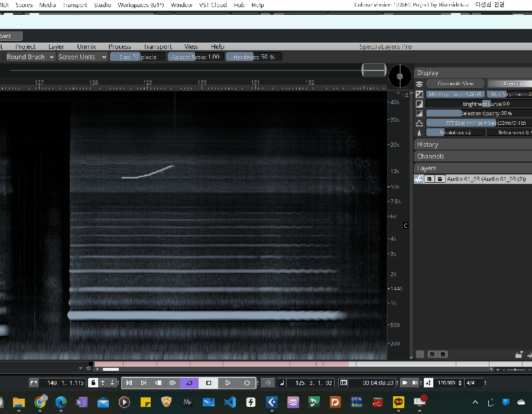Click the resolution peak icon
This screenshot has width=532, height=414.
pos(419,132)
